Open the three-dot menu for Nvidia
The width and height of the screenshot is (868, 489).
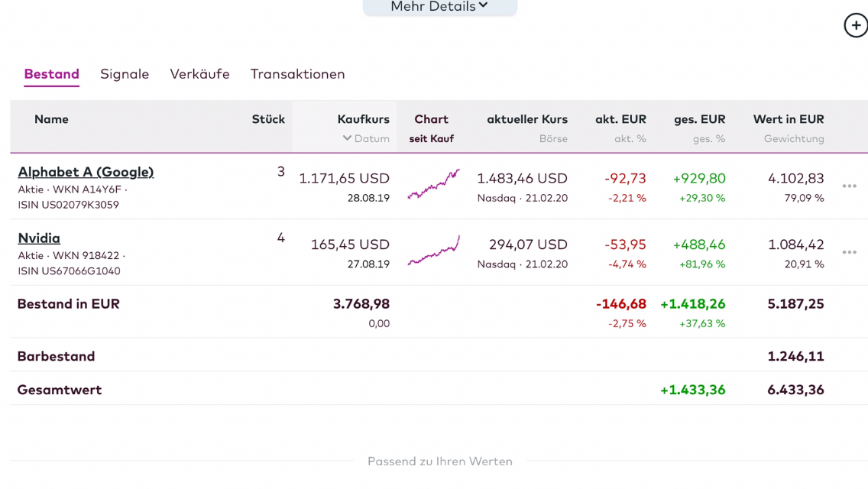[x=849, y=252]
